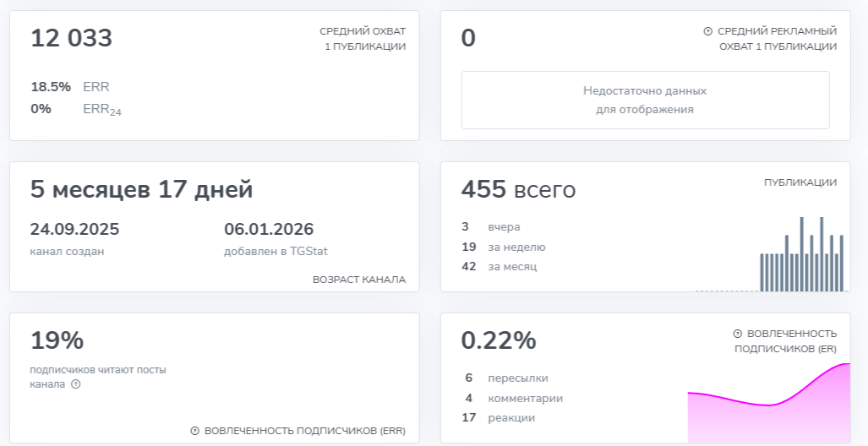The image size is (868, 446).
Task: Open the СРЕДНИЙ РЕКЛАМНЫЙ ОХВАТ 1 ПУБЛИКАЦИИ label
Action: click(778, 39)
